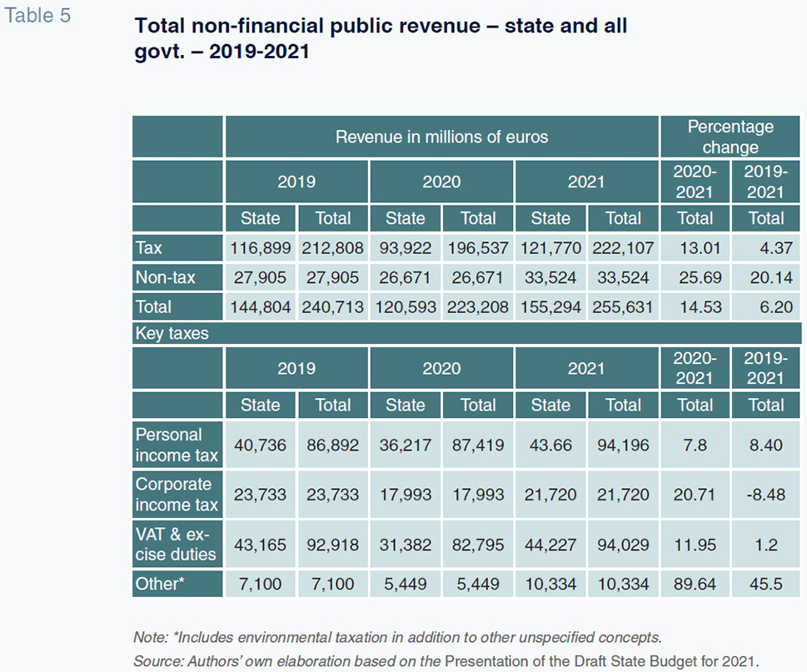807x672 pixels.
Task: Select Personal income tax value 94,196
Action: pos(623,445)
